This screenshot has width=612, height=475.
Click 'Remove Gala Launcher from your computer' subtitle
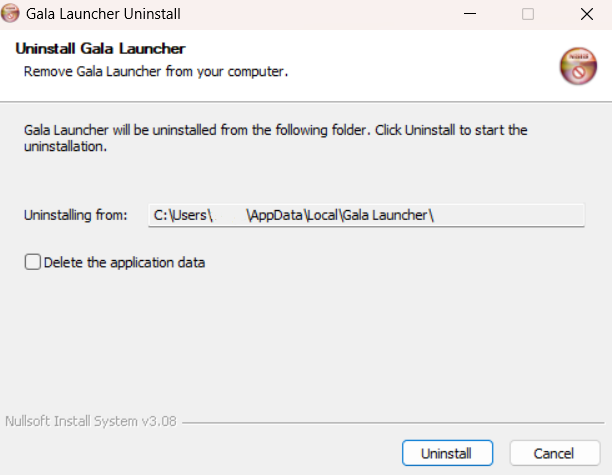156,72
